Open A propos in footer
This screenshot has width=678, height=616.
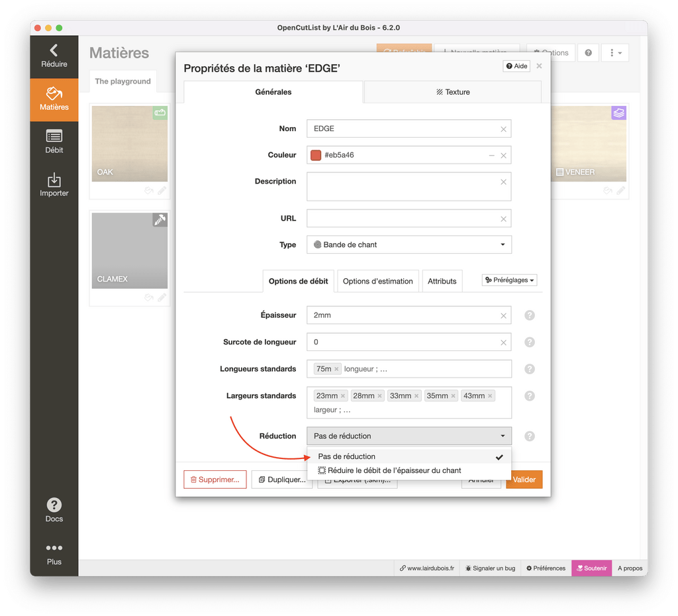click(x=630, y=568)
